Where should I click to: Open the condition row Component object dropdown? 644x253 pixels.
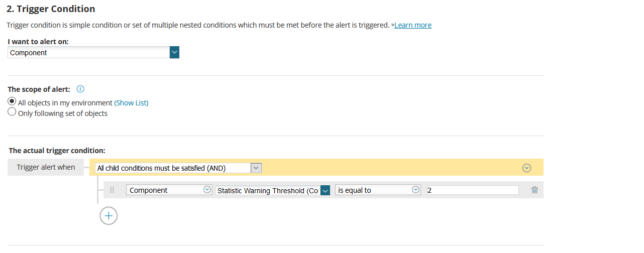[165, 190]
